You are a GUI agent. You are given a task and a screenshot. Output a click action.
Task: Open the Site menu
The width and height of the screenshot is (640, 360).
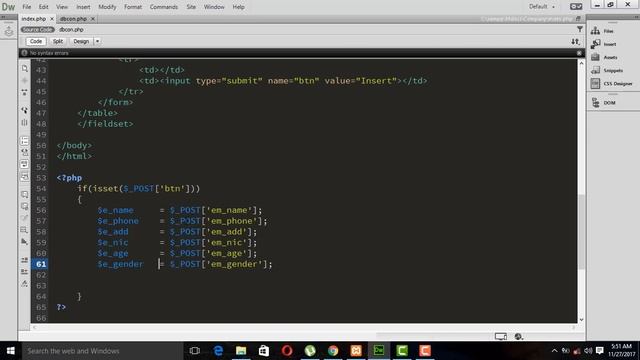191,7
